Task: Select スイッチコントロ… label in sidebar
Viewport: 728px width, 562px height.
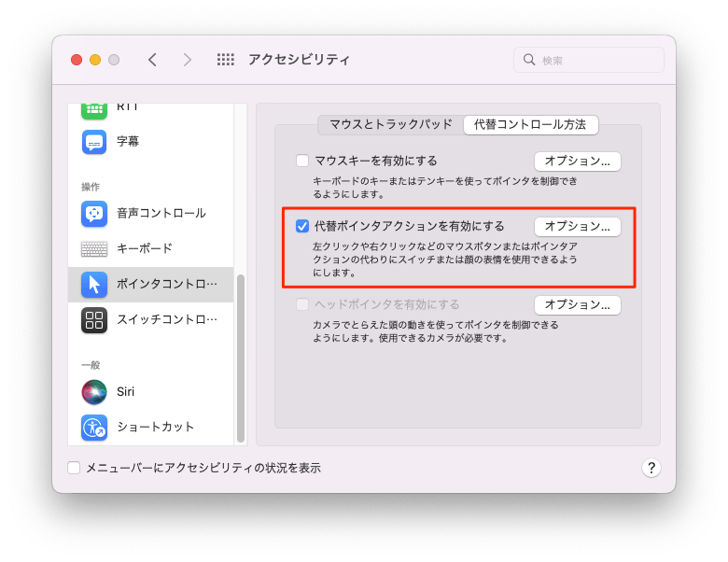Action: [167, 320]
